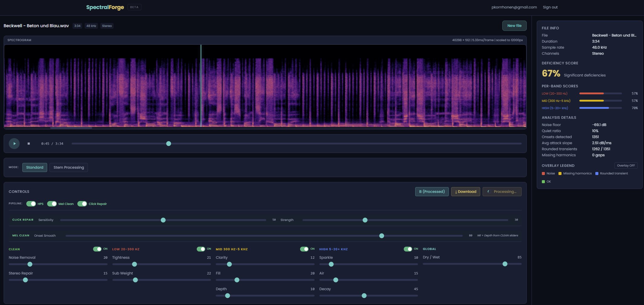Turn off the Click Repair pipeline toggle
644x305 pixels.
[x=83, y=204]
